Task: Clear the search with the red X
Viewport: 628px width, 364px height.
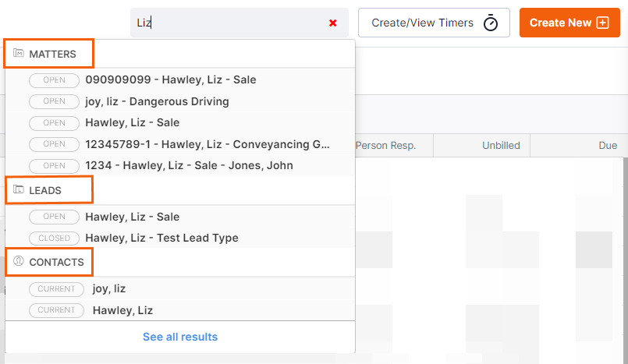Action: [332, 23]
